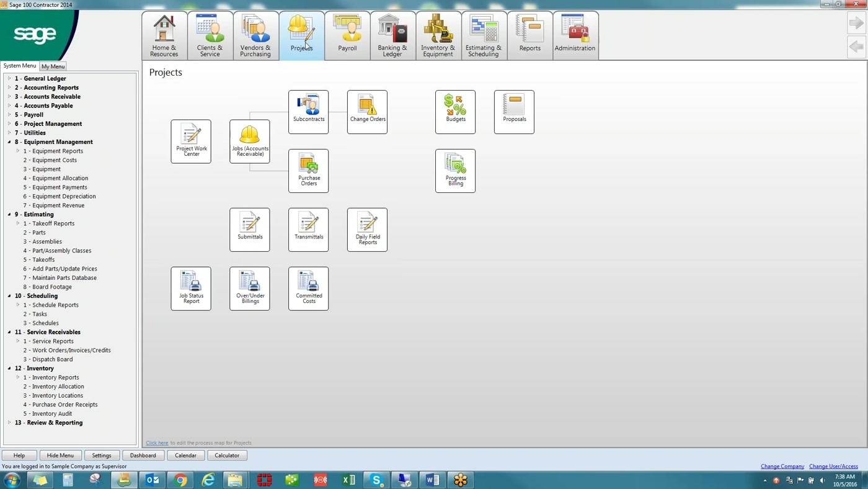Select 4 - Equipment Allocation in menu tree
Screen dimensions: 868x489
point(56,178)
